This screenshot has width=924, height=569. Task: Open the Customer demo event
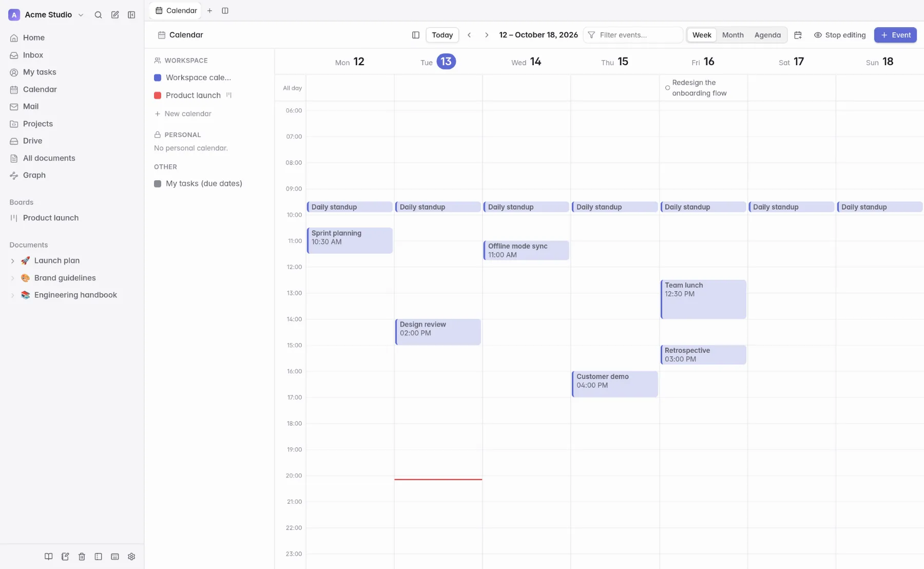(x=614, y=384)
